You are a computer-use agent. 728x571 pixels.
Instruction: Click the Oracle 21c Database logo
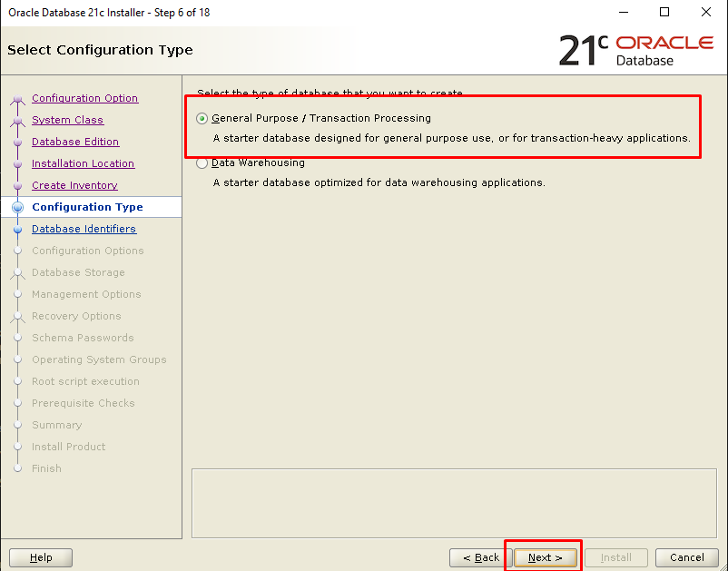[x=636, y=50]
